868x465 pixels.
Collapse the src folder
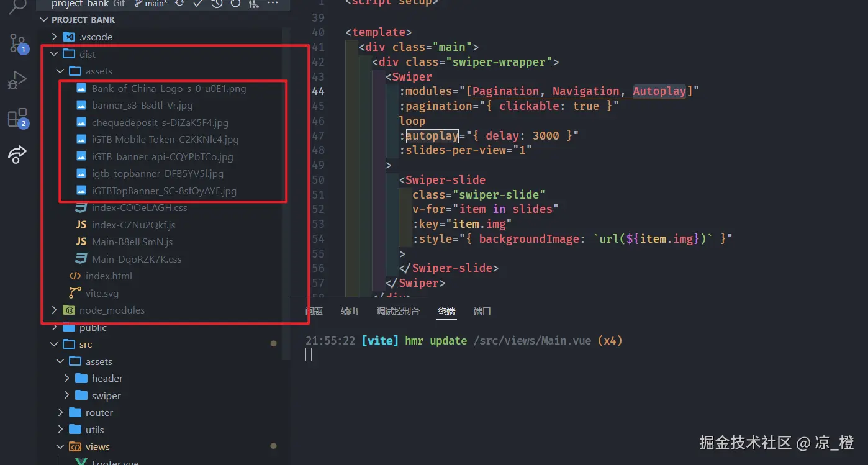(x=55, y=345)
